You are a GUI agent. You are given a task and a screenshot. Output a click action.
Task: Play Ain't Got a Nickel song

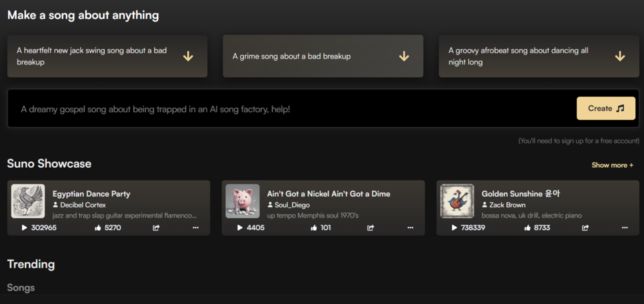coord(239,227)
